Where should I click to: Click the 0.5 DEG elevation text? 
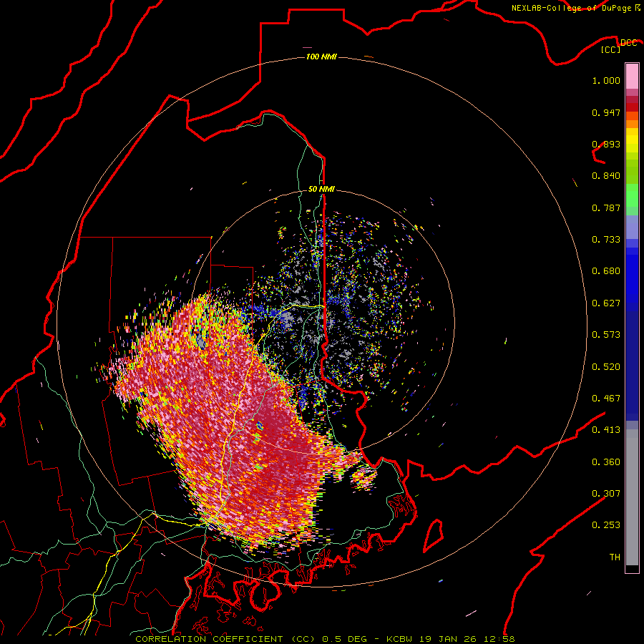point(345,639)
